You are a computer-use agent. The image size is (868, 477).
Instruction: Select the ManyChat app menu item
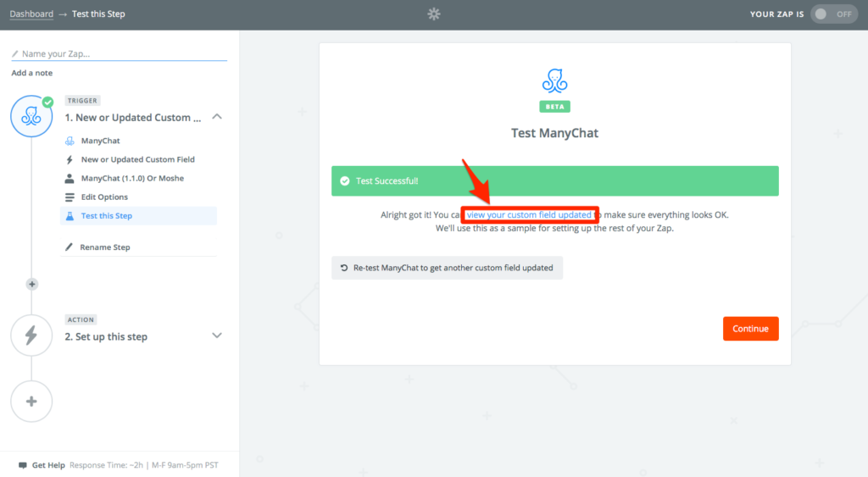(x=100, y=141)
